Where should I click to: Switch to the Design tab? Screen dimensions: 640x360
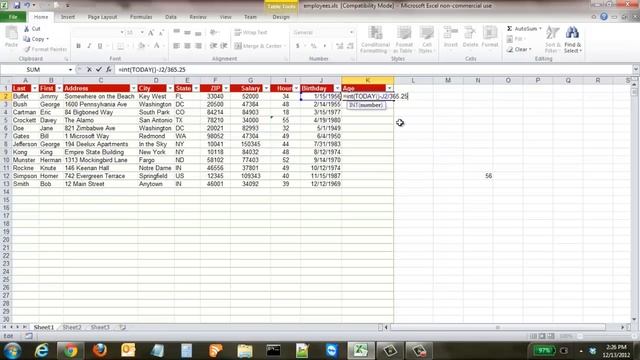pos(281,17)
